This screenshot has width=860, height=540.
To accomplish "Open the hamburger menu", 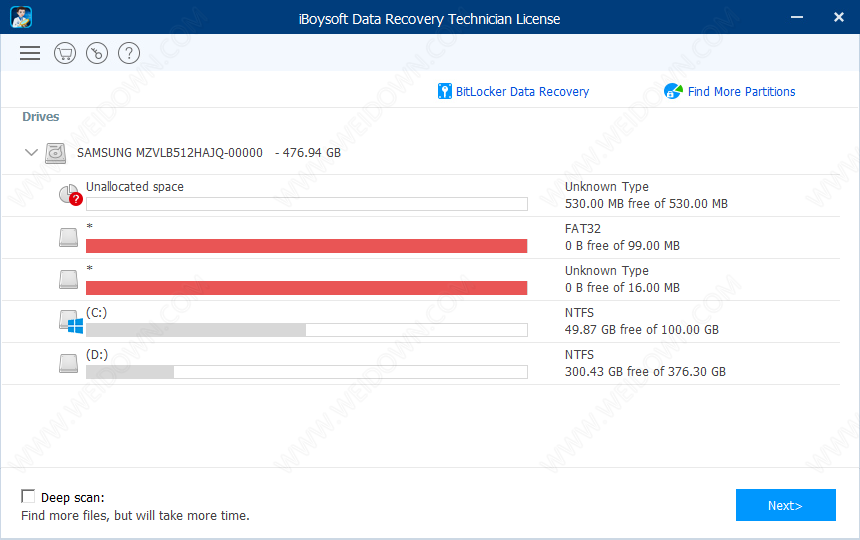I will tap(30, 53).
